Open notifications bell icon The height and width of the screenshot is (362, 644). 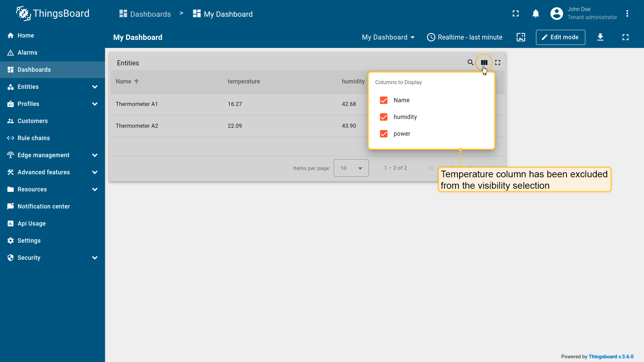(x=536, y=14)
